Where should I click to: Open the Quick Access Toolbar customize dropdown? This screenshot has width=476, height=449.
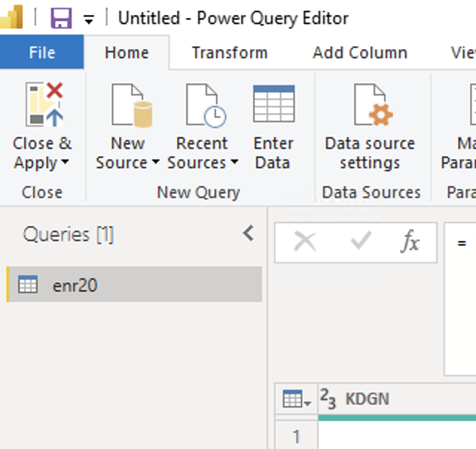89,19
